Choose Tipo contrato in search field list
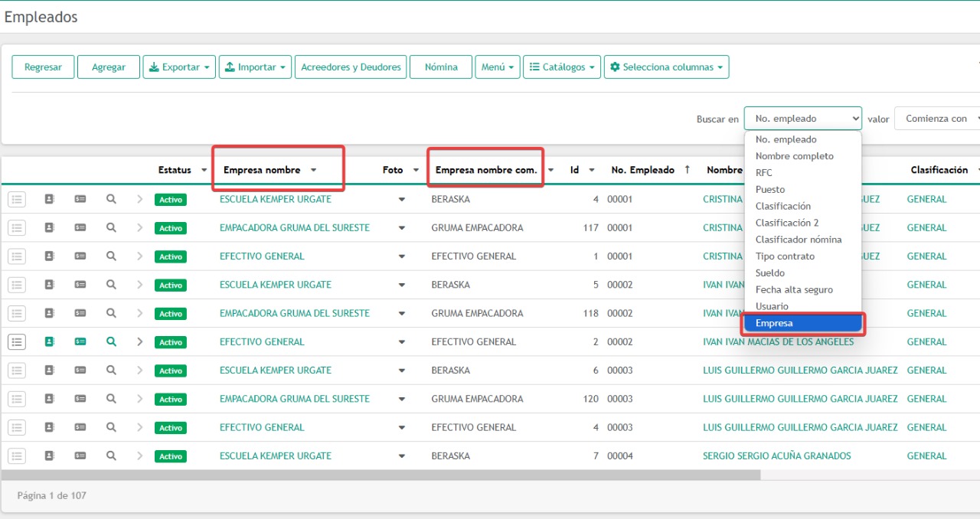The width and height of the screenshot is (980, 519). pyautogui.click(x=803, y=256)
